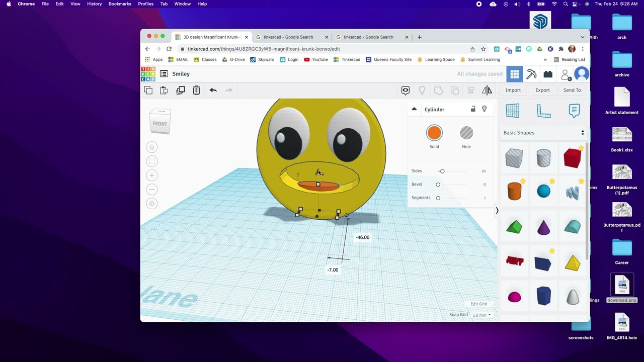Click the Copy tool icon

pyautogui.click(x=148, y=90)
